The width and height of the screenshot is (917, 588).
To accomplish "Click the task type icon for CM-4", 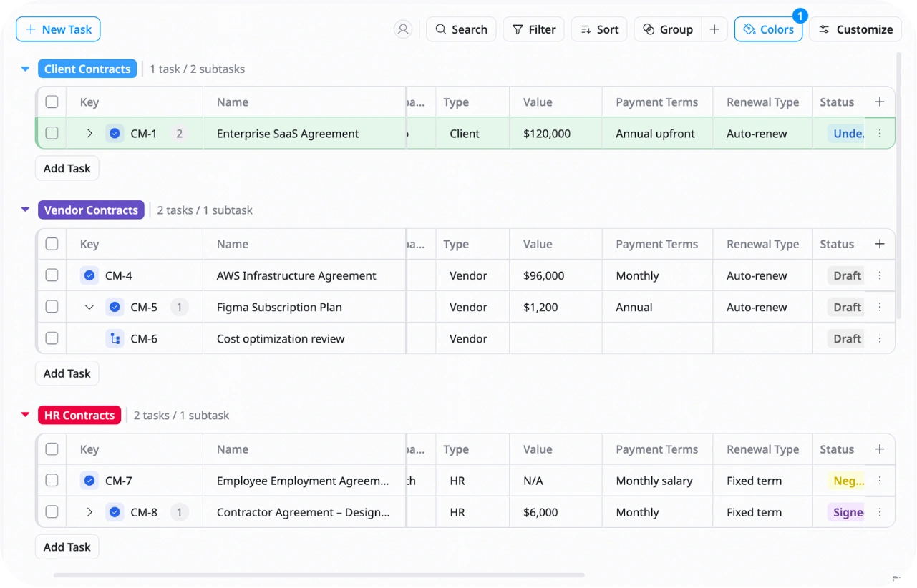I will (89, 275).
